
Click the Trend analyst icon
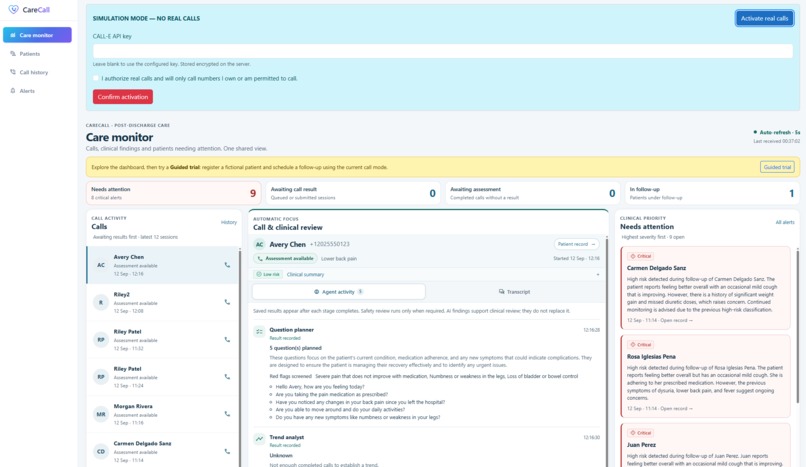click(259, 439)
